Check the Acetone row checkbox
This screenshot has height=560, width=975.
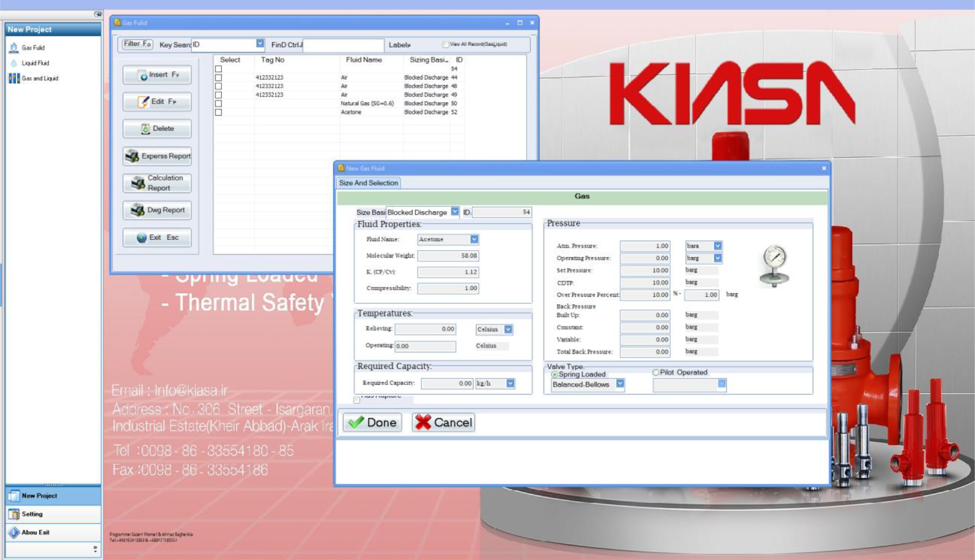(218, 112)
